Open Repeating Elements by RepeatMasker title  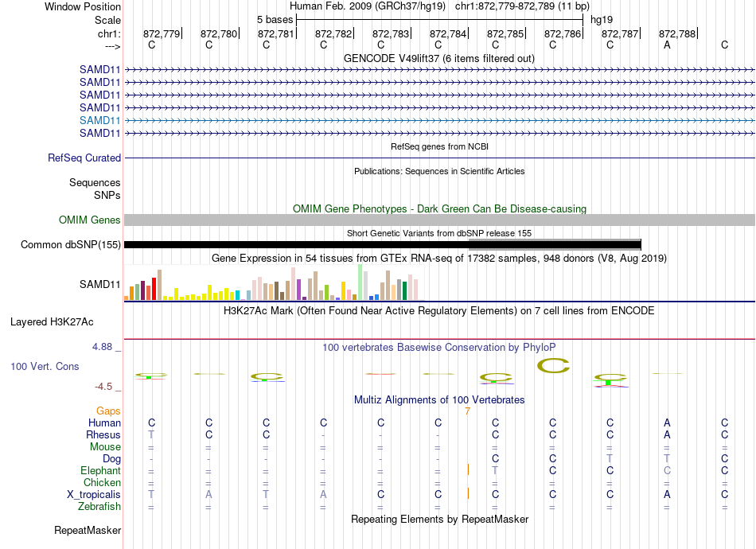pyautogui.click(x=439, y=519)
